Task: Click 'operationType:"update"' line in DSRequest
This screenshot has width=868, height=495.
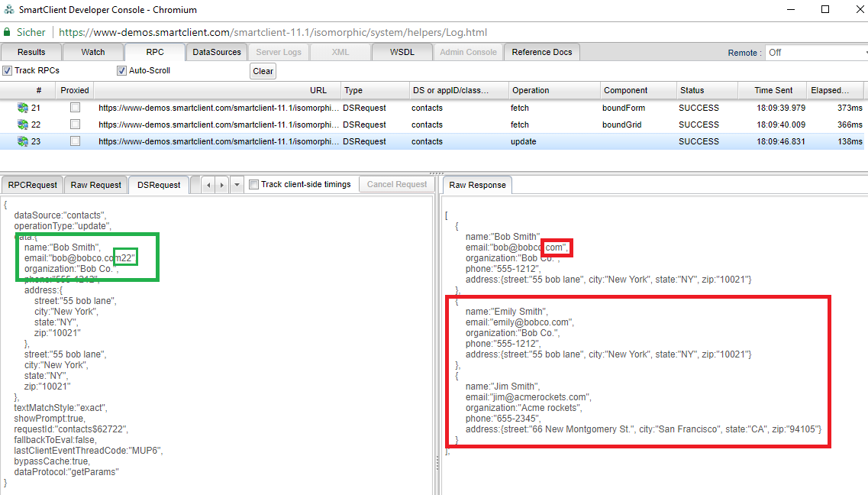Action: coord(63,226)
